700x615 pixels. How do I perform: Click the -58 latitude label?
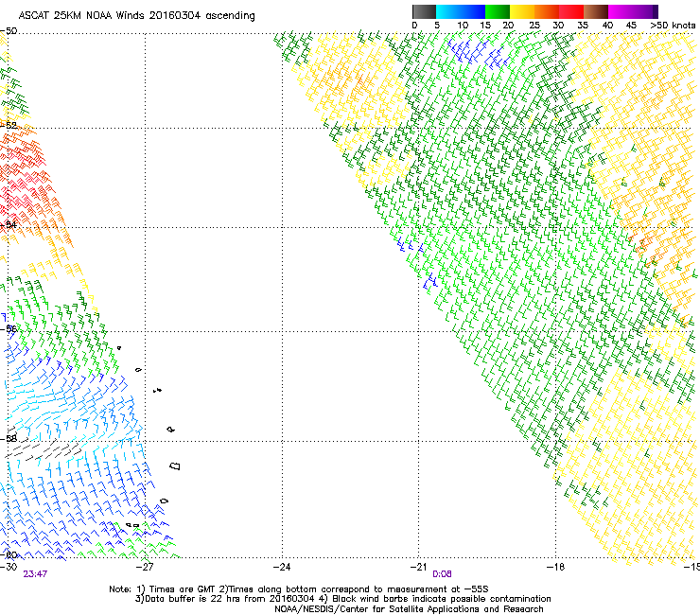(x=9, y=439)
